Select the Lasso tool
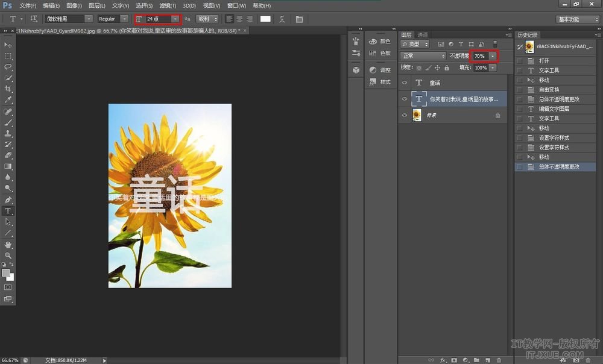 point(8,67)
